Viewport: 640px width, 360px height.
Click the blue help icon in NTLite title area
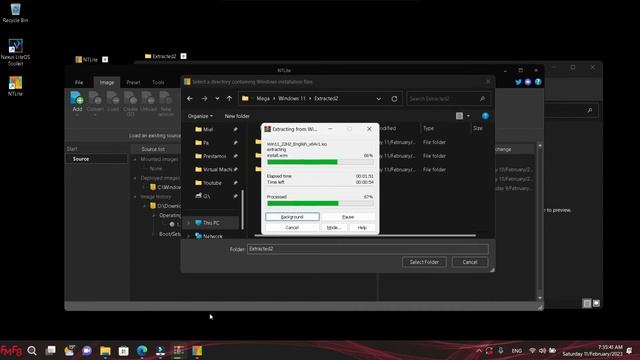pos(538,82)
